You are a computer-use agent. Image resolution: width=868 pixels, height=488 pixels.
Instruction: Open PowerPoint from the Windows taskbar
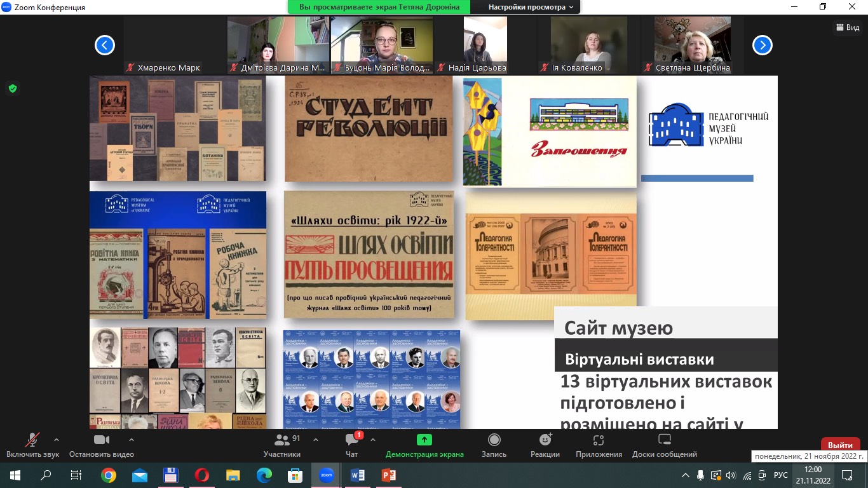[388, 475]
